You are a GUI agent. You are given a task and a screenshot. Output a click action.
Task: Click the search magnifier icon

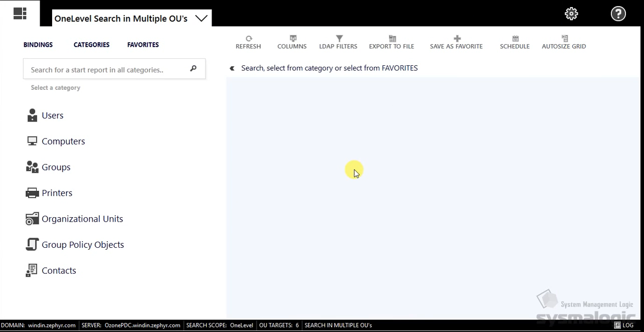[193, 69]
